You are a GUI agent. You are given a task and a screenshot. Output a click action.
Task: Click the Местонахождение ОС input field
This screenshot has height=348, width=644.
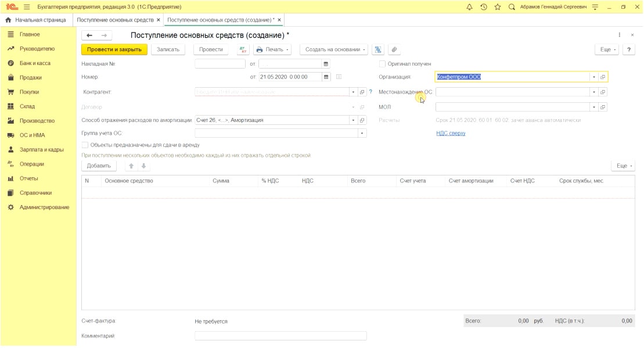[513, 92]
